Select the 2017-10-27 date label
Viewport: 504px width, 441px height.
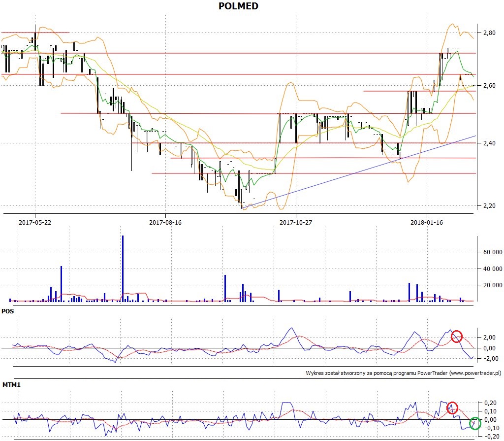tap(296, 222)
